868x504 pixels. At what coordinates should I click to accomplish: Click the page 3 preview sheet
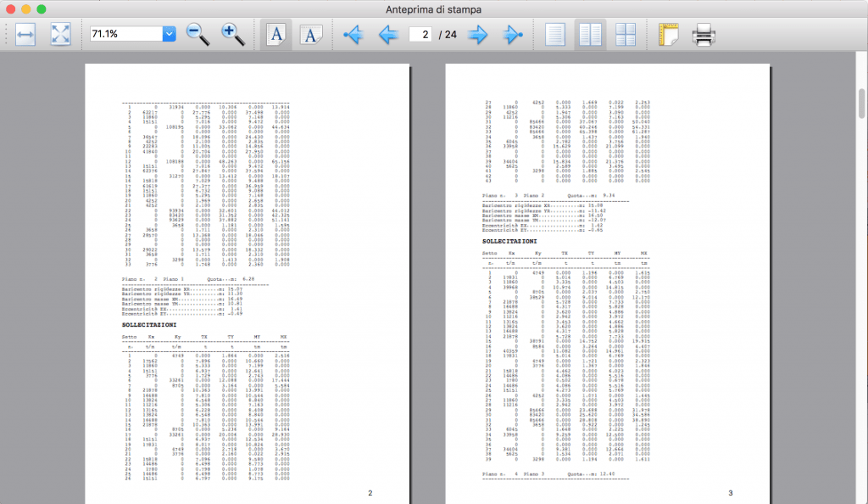pos(607,283)
